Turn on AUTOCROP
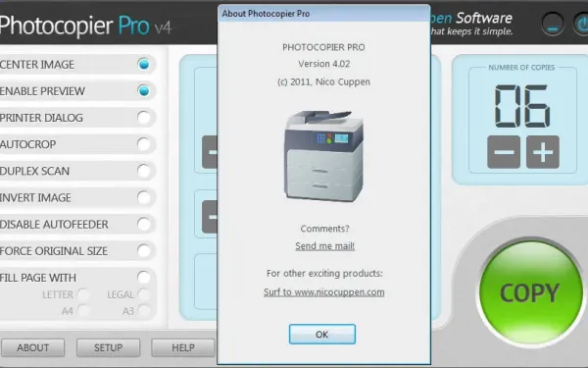The image size is (588, 368). point(144,144)
